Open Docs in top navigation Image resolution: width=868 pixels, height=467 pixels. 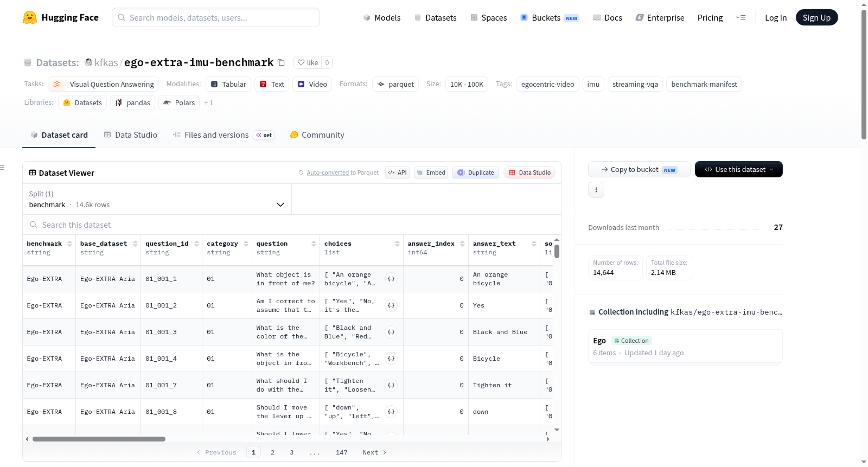click(607, 17)
